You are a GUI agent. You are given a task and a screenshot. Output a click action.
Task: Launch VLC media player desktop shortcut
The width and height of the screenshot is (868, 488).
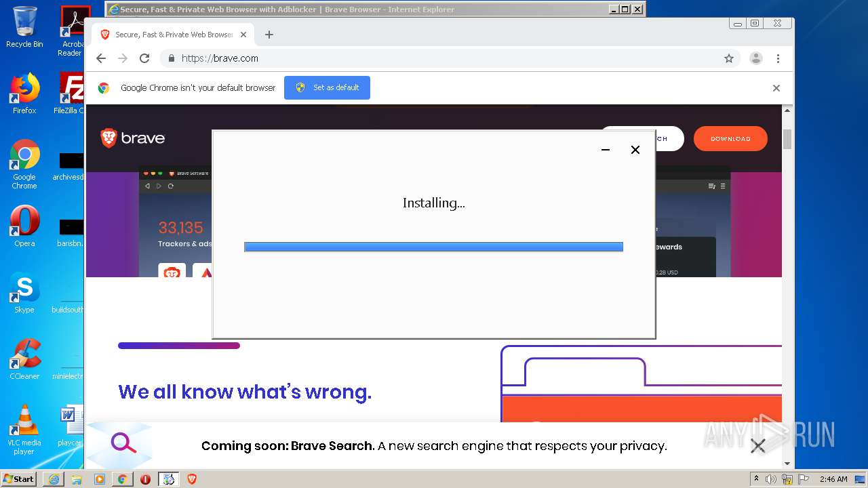tap(24, 430)
